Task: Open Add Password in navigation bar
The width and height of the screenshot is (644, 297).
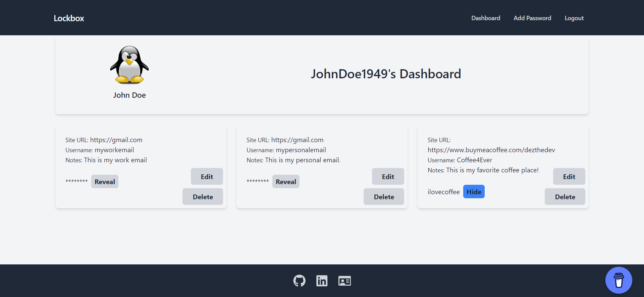Action: (532, 18)
